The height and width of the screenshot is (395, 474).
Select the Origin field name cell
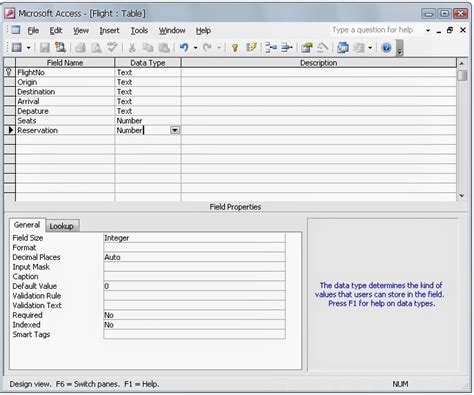tap(65, 82)
